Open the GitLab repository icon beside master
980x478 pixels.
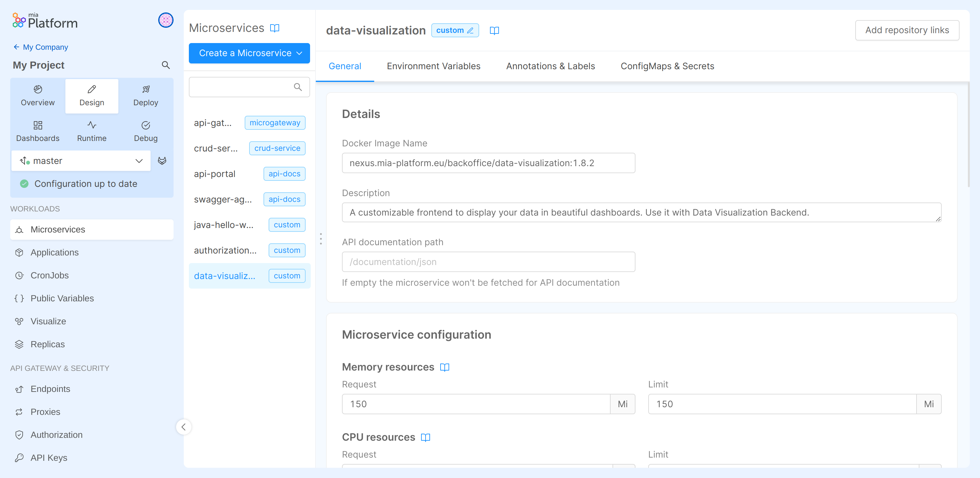point(162,161)
